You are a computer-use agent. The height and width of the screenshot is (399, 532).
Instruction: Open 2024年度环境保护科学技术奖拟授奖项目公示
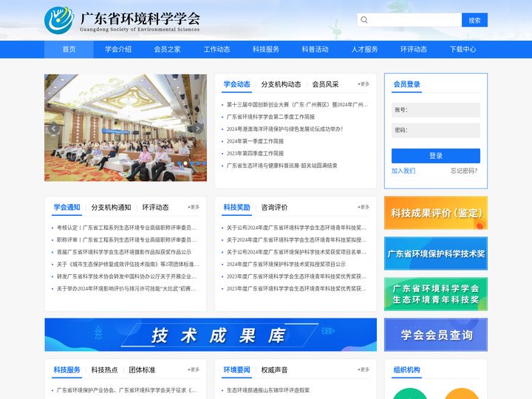pos(287,265)
